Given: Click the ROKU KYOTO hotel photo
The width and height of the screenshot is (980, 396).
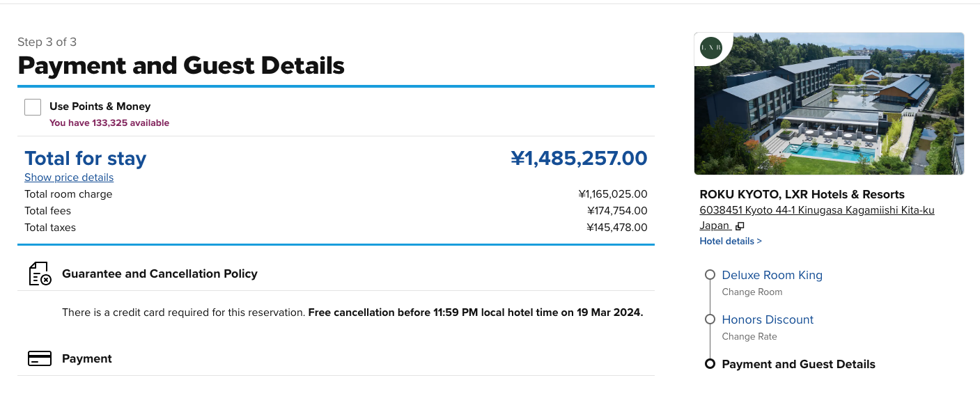Looking at the screenshot, I should coord(829,104).
